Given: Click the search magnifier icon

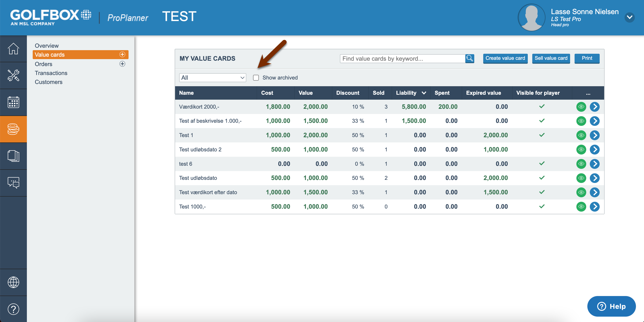Looking at the screenshot, I should tap(470, 58).
